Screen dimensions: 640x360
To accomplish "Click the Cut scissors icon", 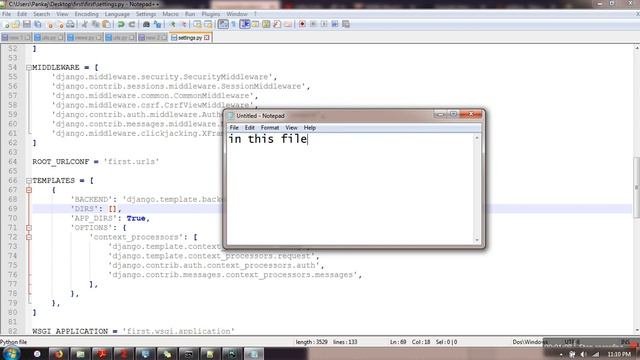I will click(84, 24).
